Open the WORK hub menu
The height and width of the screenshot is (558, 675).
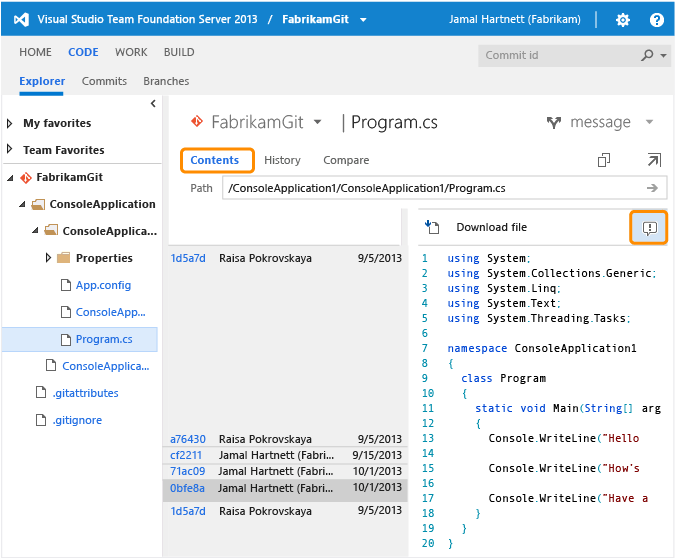pyautogui.click(x=130, y=52)
